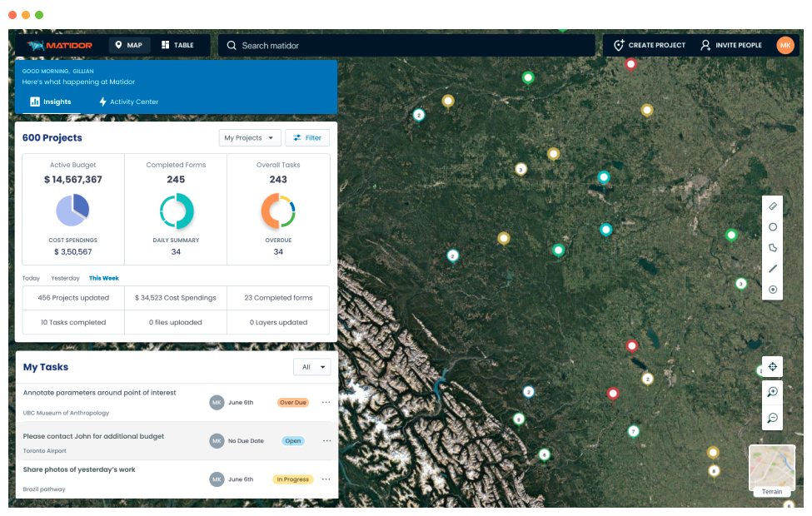Open more options for Annotate parameters task
812x516 pixels.
pyautogui.click(x=326, y=402)
